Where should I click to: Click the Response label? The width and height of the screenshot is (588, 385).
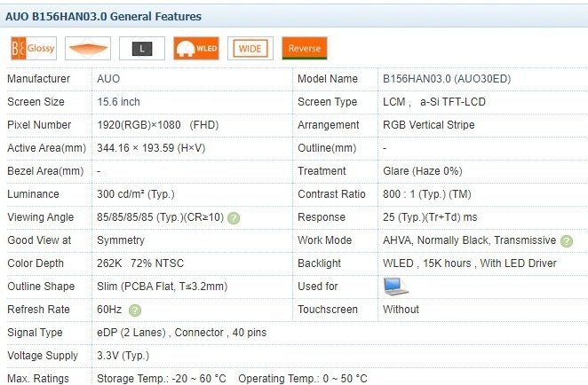[322, 217]
